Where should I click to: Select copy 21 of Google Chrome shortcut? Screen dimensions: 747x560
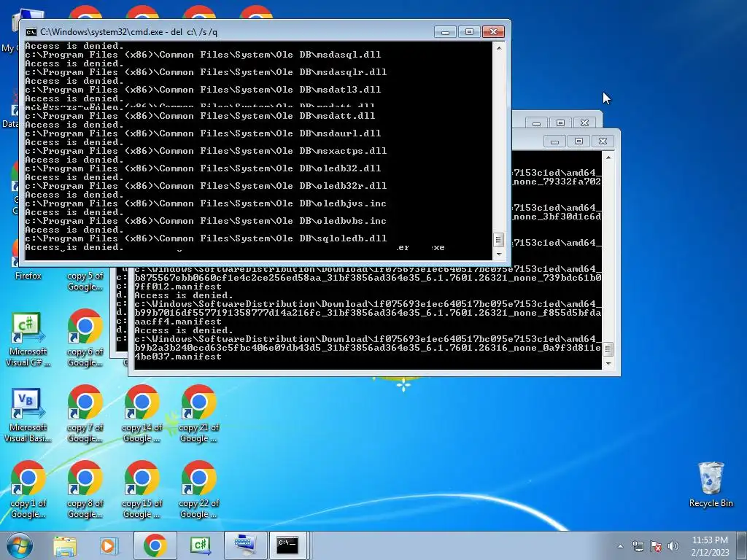pos(198,414)
